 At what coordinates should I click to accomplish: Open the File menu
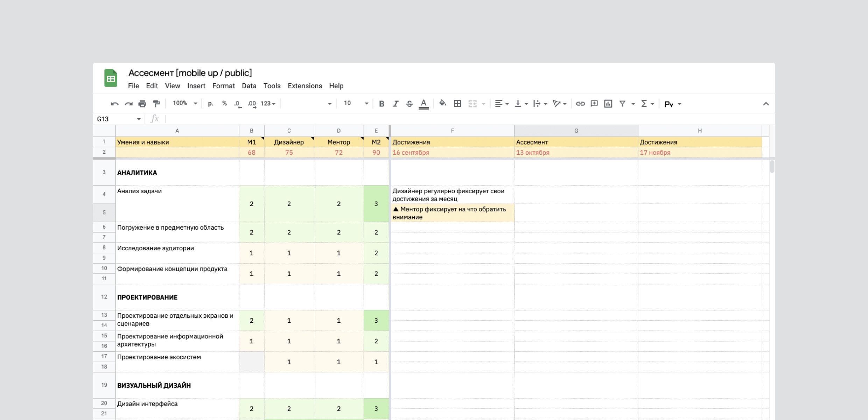pos(133,86)
